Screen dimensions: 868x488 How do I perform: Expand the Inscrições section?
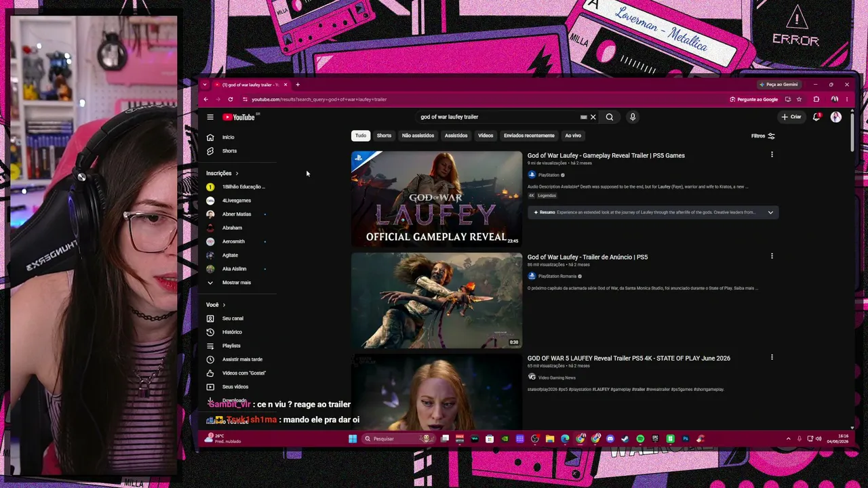pyautogui.click(x=222, y=174)
